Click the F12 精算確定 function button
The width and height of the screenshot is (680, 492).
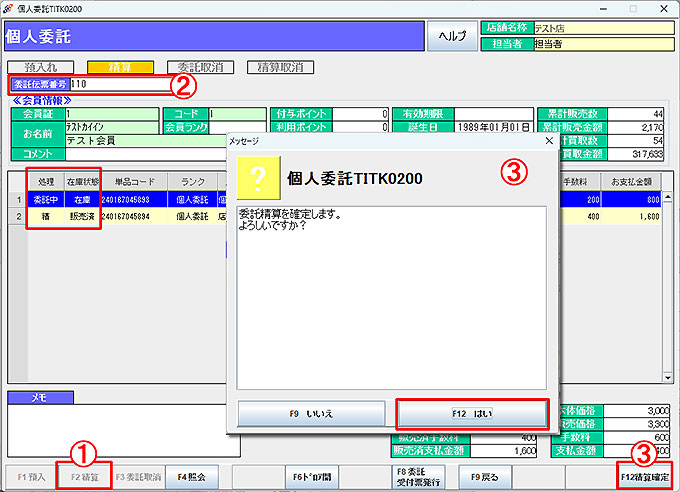pyautogui.click(x=644, y=477)
